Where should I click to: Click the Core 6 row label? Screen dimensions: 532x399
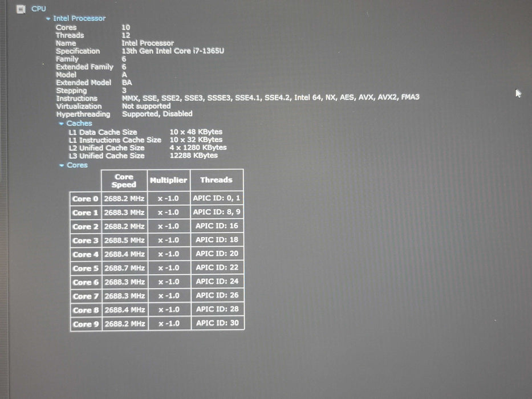click(x=86, y=282)
